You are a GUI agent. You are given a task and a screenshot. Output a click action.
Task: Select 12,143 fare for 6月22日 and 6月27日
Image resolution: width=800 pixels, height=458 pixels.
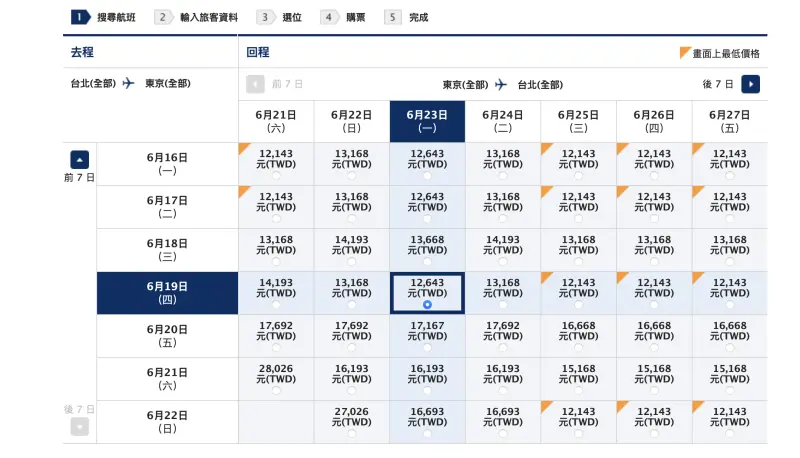(x=730, y=422)
